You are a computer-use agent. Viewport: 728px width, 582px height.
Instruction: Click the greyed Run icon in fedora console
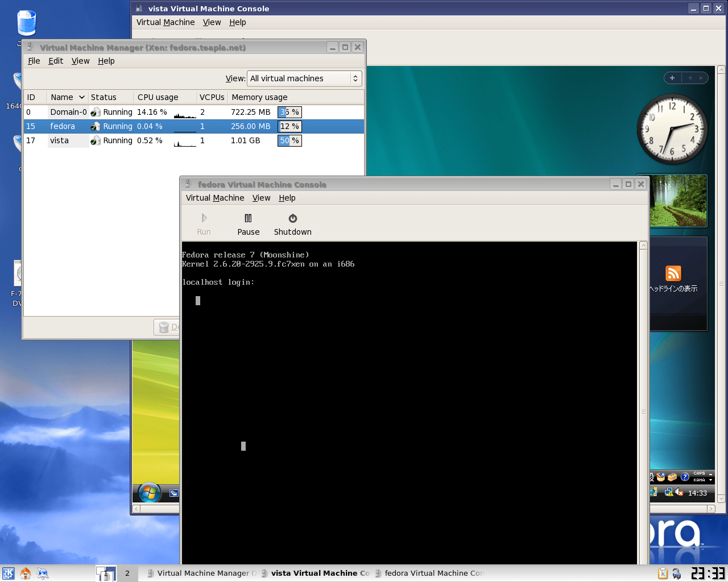click(x=204, y=218)
